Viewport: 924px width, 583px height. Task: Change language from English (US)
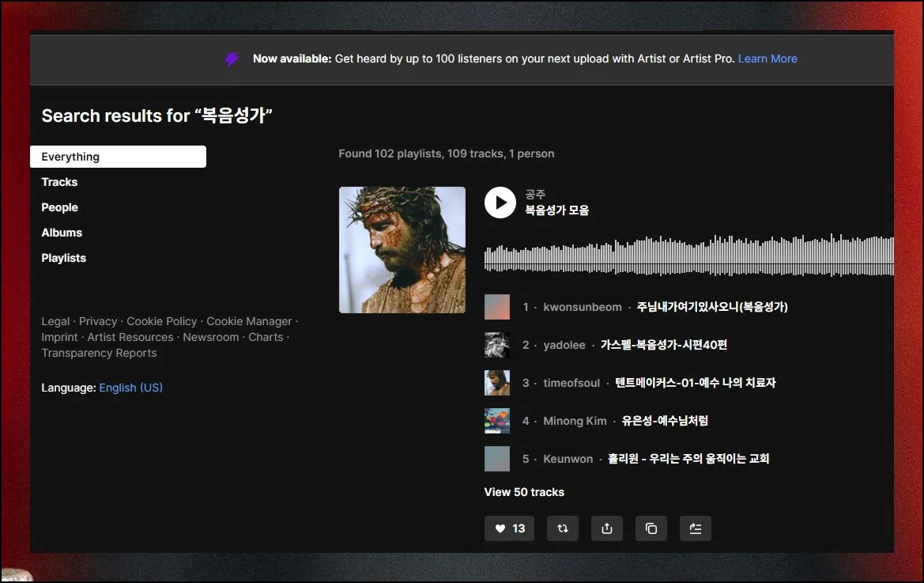tap(131, 388)
